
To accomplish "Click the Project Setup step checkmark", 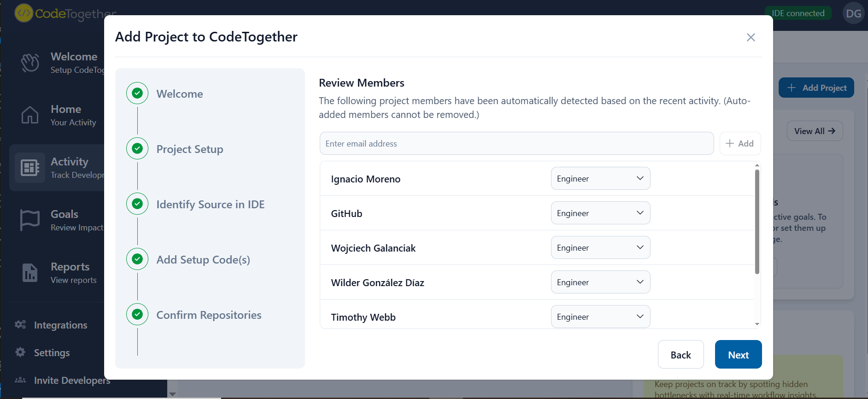I will click(137, 148).
